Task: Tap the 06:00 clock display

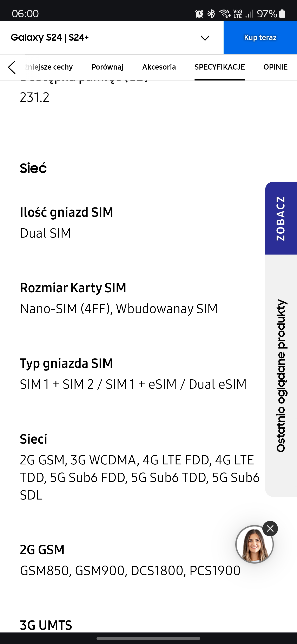Action: (x=25, y=14)
